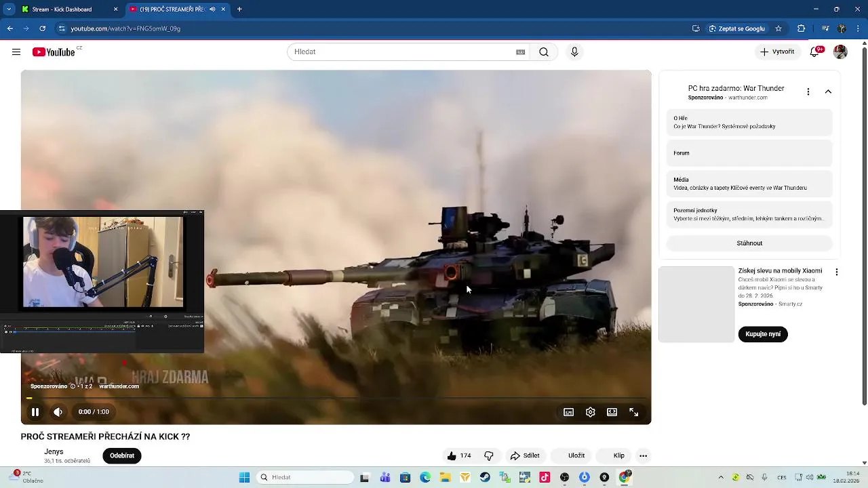Go back in browser history
This screenshot has height=488, width=868.
[10, 28]
